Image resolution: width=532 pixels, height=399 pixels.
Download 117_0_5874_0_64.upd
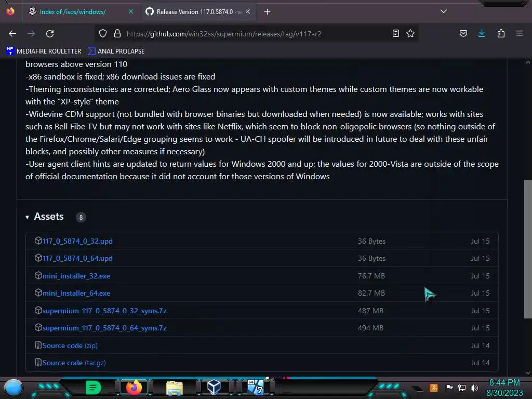click(x=78, y=259)
